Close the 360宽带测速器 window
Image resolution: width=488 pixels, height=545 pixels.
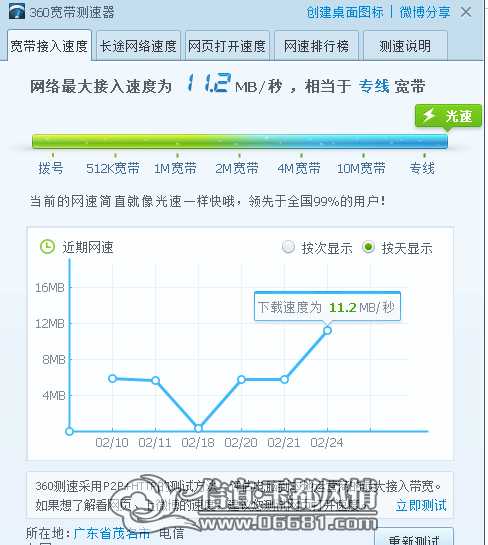coord(466,12)
